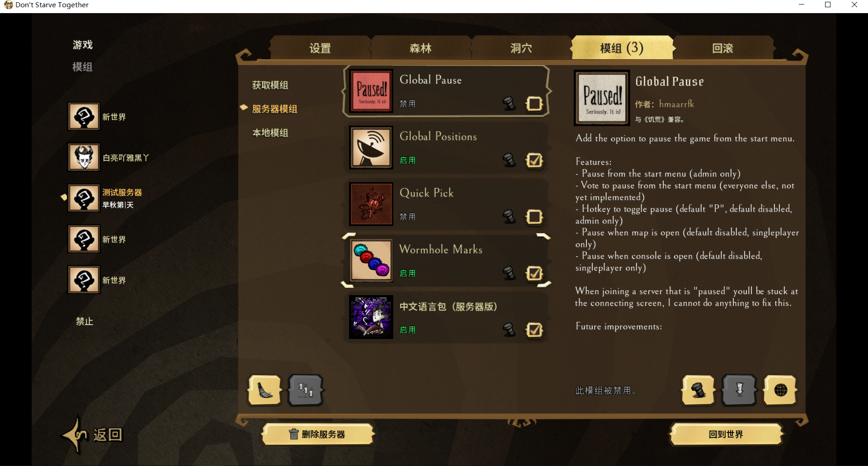868x466 pixels.
Task: Enable the Quick Pick mod checkbox
Action: tap(534, 217)
